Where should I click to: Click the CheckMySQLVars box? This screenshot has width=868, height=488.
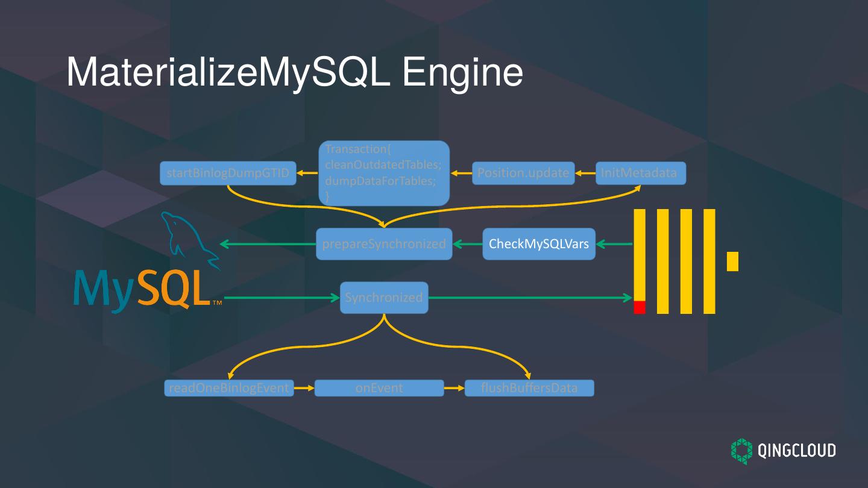tap(539, 244)
